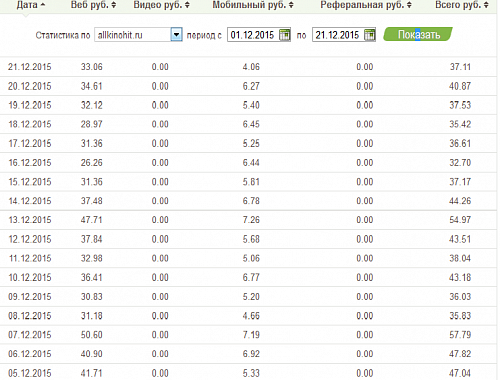Select the 21.12.2015 table row
500x380 pixels.
[248, 67]
